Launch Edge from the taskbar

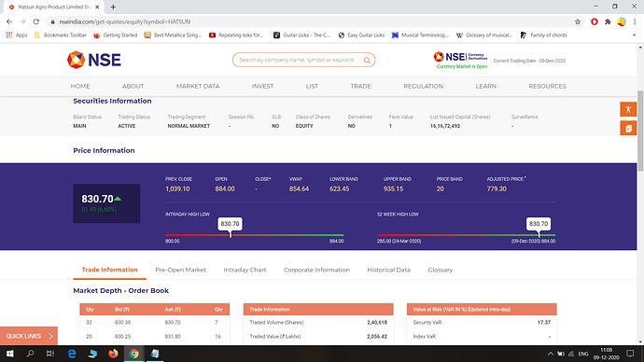[72, 354]
